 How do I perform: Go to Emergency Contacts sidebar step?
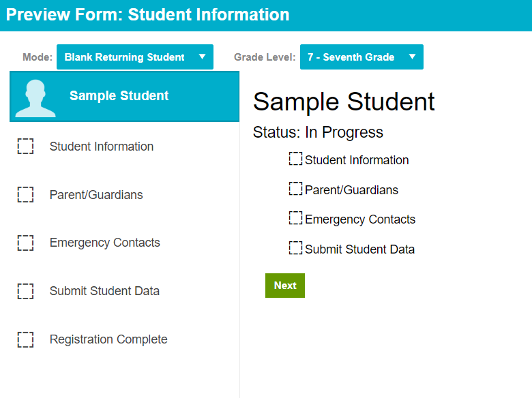105,243
